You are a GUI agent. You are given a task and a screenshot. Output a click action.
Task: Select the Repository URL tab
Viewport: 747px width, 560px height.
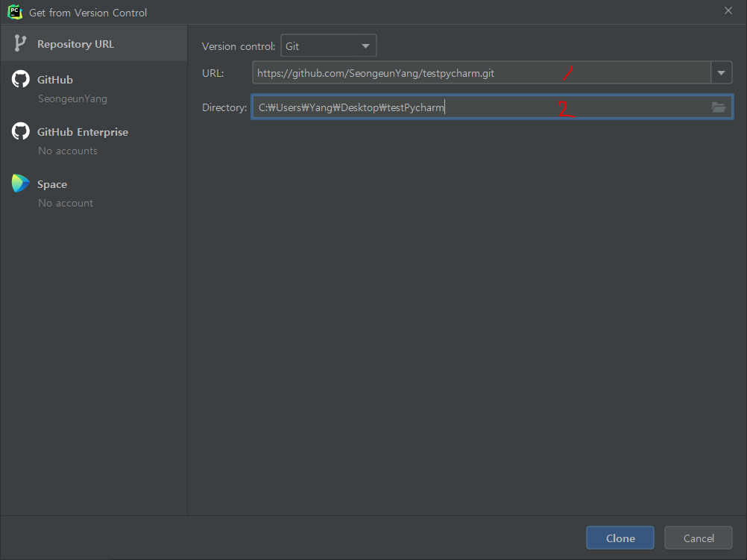coord(94,43)
